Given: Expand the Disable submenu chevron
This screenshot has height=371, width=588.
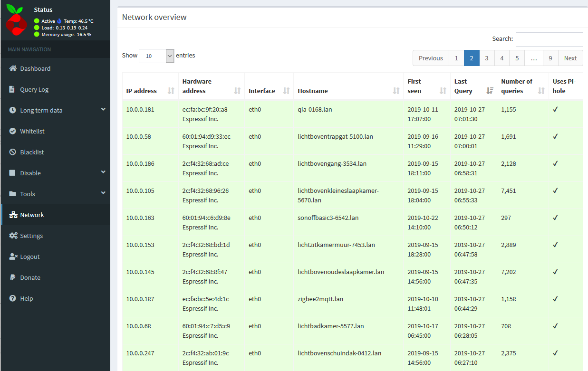Looking at the screenshot, I should tap(103, 172).
